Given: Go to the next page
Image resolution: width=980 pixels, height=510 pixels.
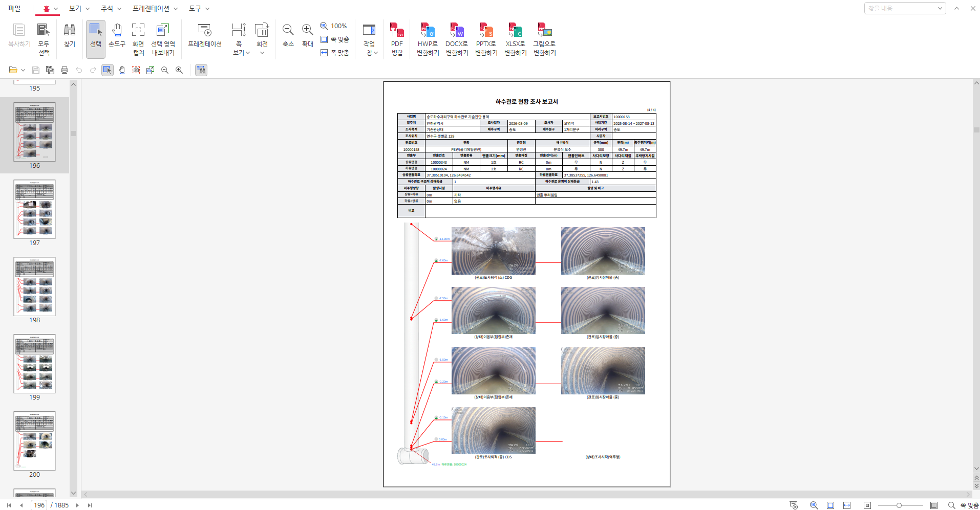Looking at the screenshot, I should coord(77,505).
